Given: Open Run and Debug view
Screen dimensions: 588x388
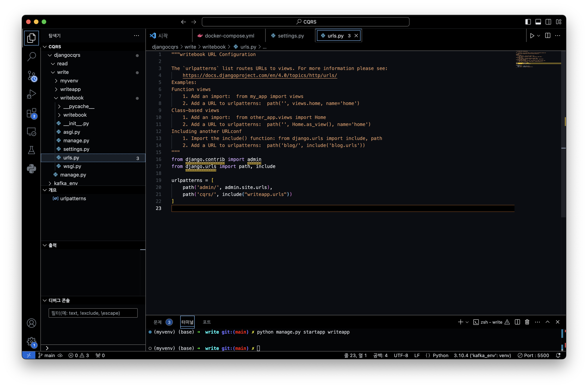Looking at the screenshot, I should coord(31,94).
